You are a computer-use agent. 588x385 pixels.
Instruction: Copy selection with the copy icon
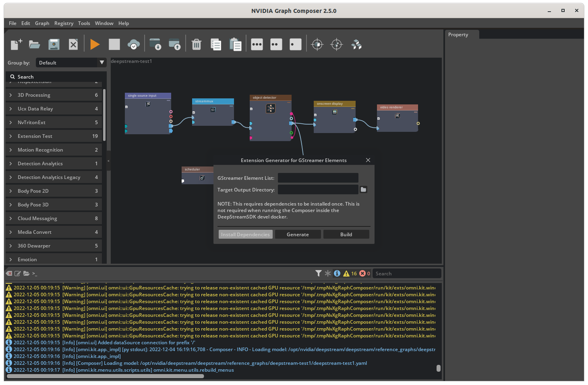tap(216, 44)
